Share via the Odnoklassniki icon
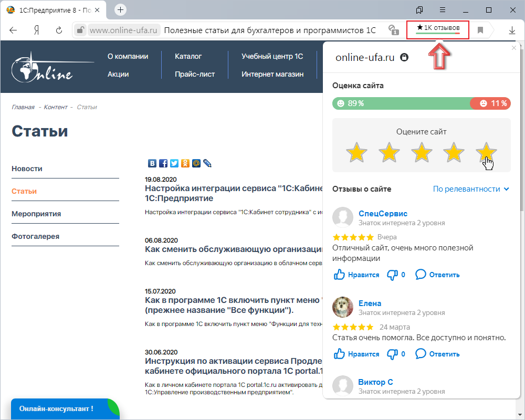Image resolution: width=525 pixels, height=420 pixels. tap(185, 163)
